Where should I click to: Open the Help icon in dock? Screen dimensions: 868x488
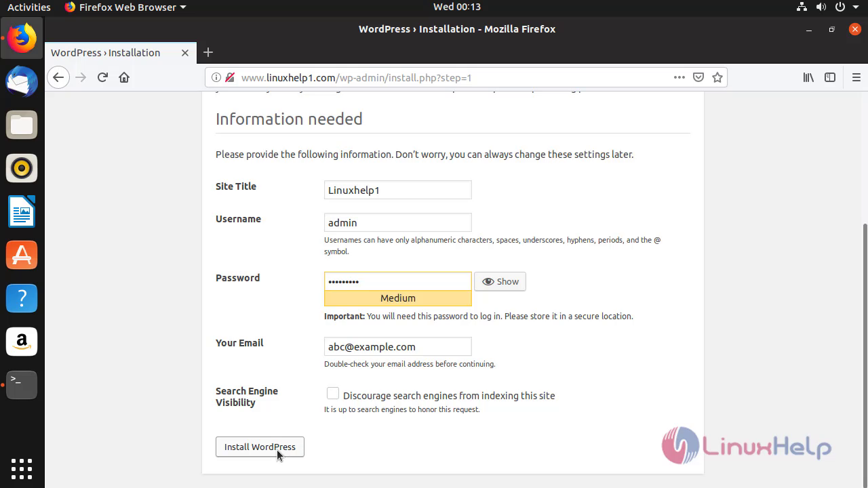pos(22,298)
